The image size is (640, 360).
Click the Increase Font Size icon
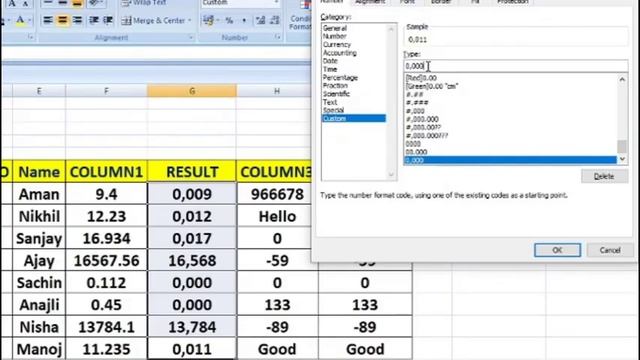(12, 4)
